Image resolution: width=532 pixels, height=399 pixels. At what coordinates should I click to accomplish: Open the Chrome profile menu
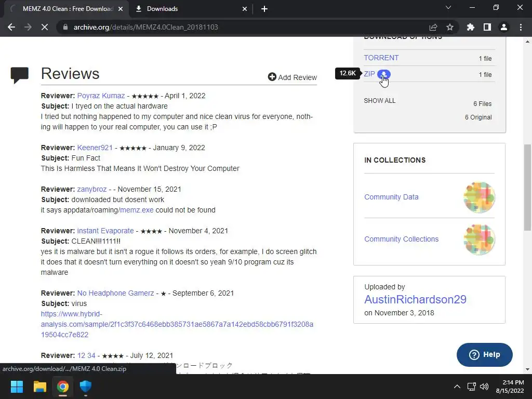(x=504, y=27)
